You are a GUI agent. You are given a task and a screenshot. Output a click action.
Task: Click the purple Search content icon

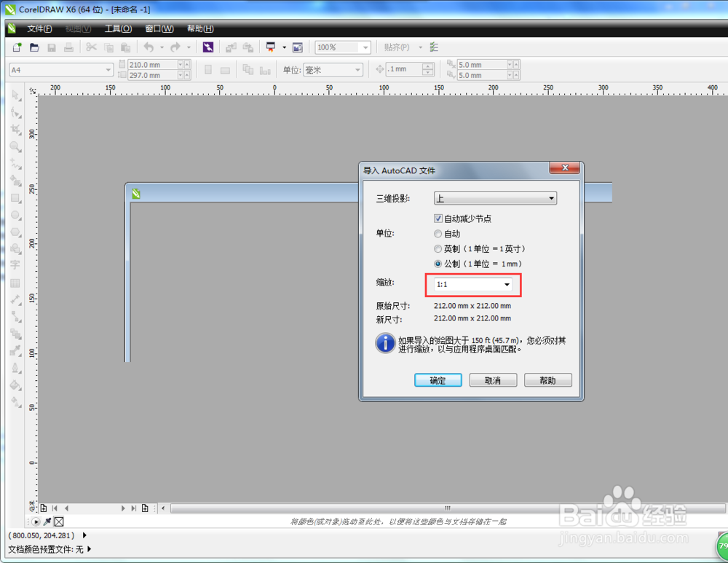(x=208, y=47)
